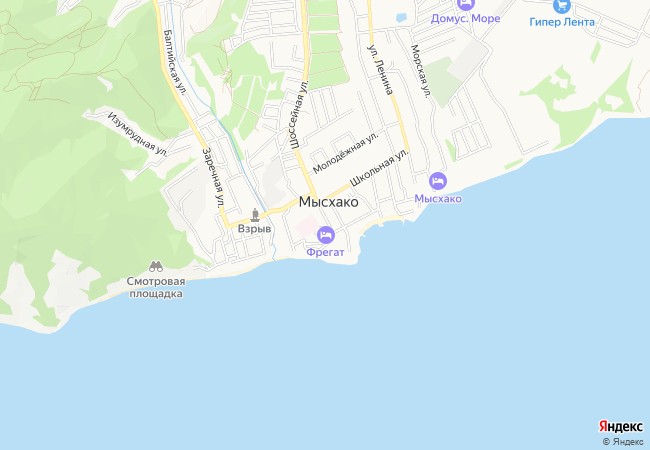The height and width of the screenshot is (450, 650).
Task: Click the Молодёжная ул. street label
Action: tap(346, 153)
